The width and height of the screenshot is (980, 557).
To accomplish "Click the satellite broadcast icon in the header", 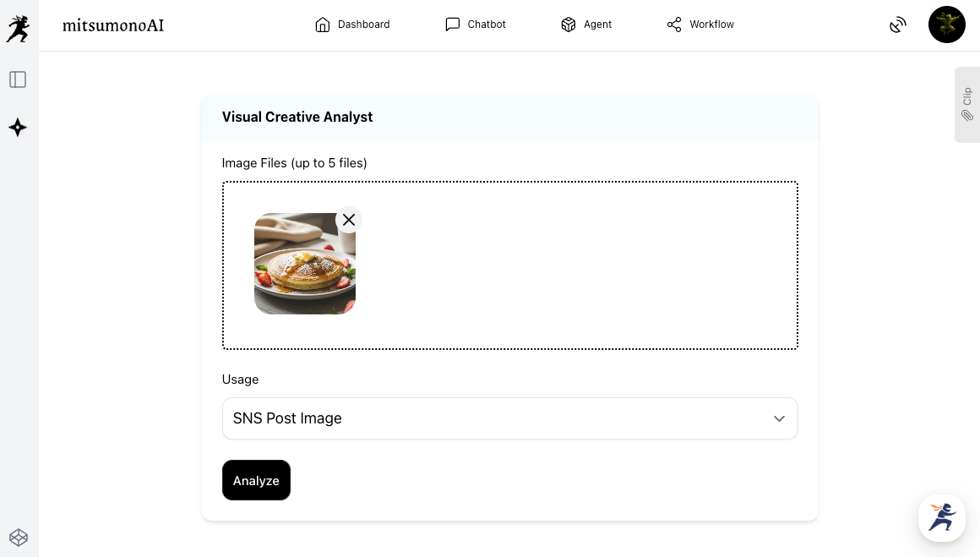I will tap(897, 25).
